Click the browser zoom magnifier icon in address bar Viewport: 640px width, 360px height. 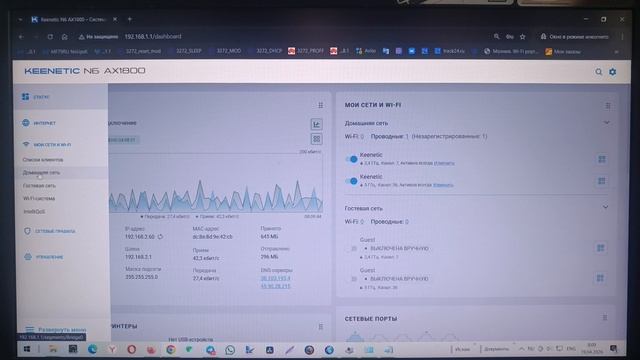496,37
